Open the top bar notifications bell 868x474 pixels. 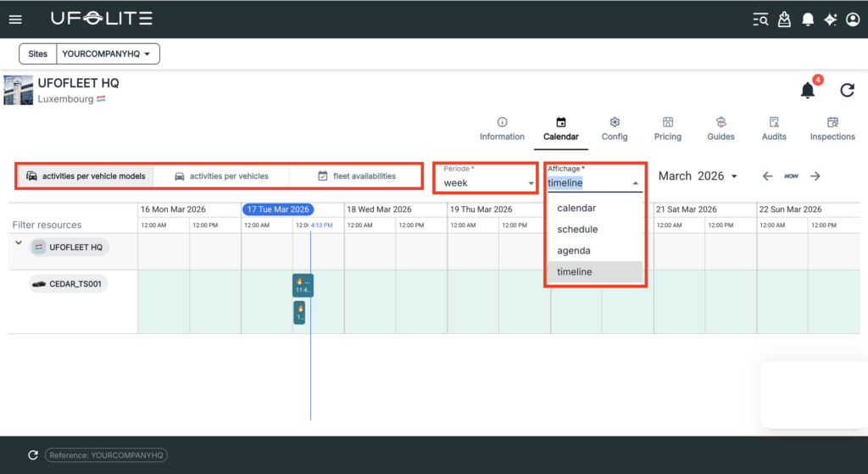808,19
